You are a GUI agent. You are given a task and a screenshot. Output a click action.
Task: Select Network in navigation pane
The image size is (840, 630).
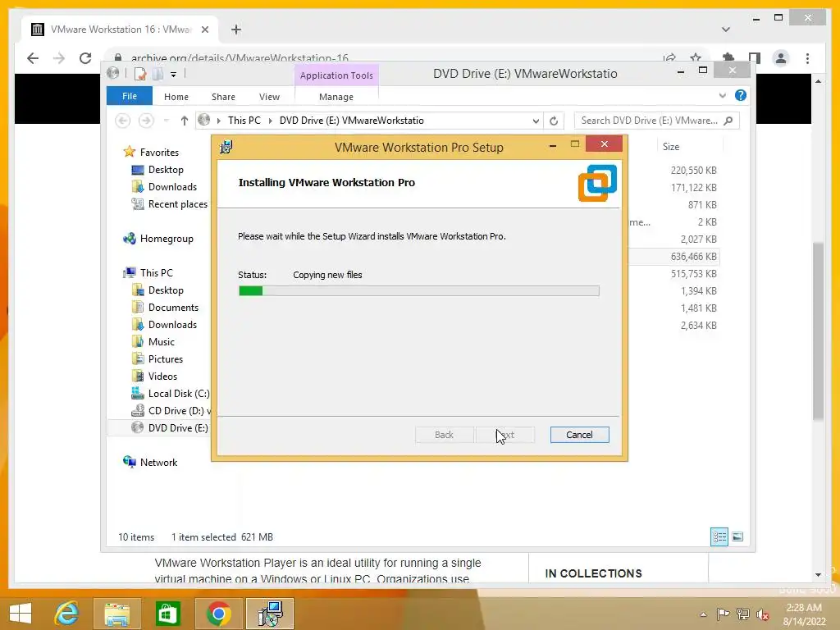(x=158, y=463)
